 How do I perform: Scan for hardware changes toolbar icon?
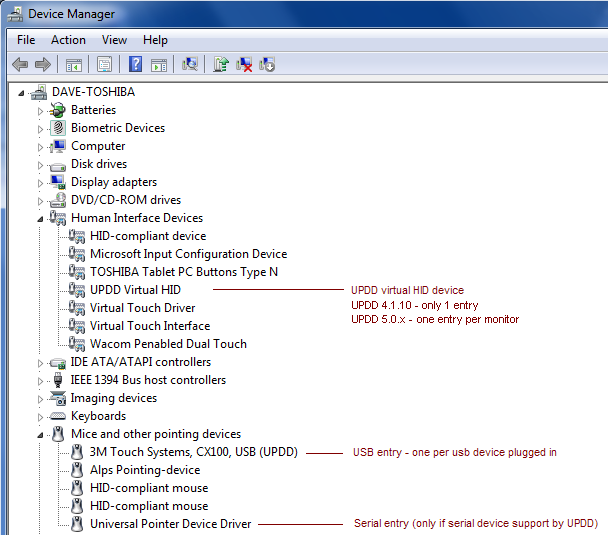[190, 64]
